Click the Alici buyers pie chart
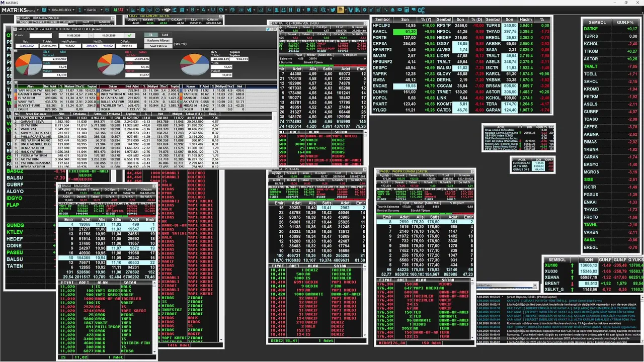This screenshot has height=362, width=644. [29, 65]
